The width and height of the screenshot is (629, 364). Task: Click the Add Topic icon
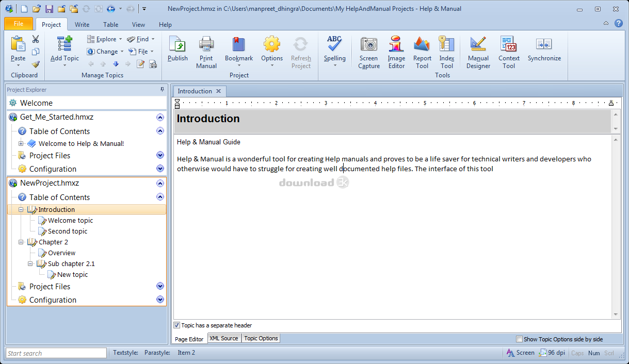coord(64,44)
